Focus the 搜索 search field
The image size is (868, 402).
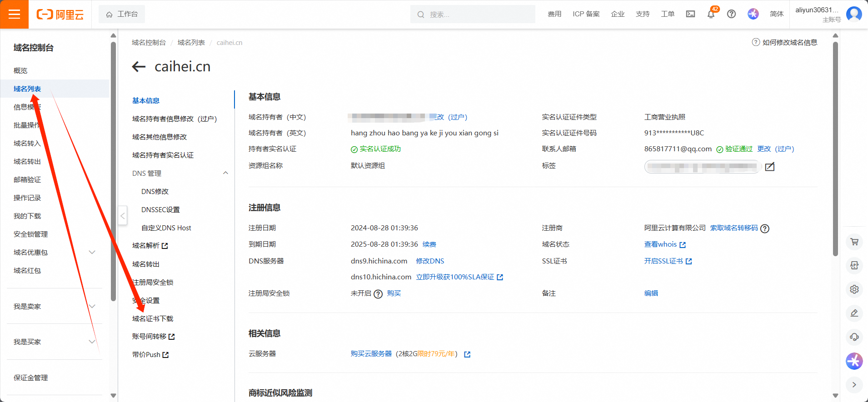click(473, 15)
